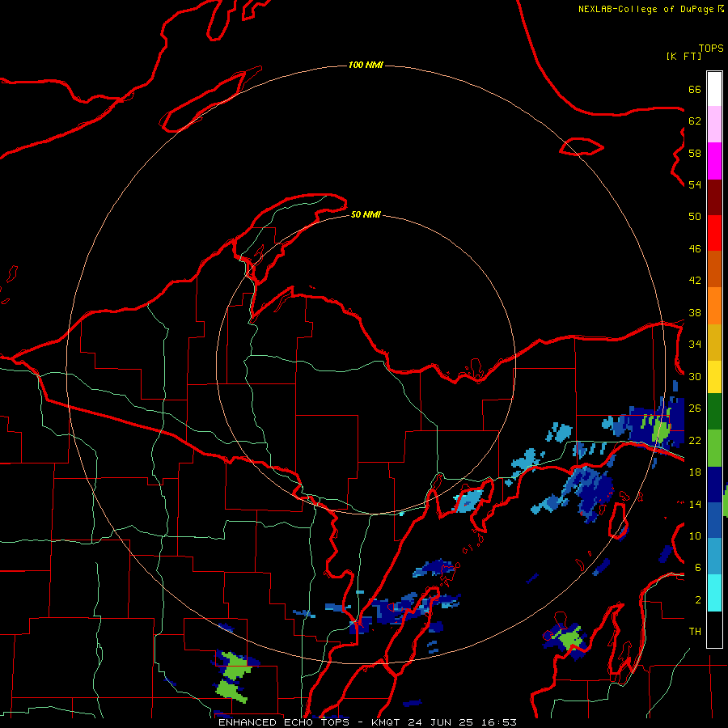The width and height of the screenshot is (728, 728).
Task: Click the 18 value on the scale
Action: (695, 472)
